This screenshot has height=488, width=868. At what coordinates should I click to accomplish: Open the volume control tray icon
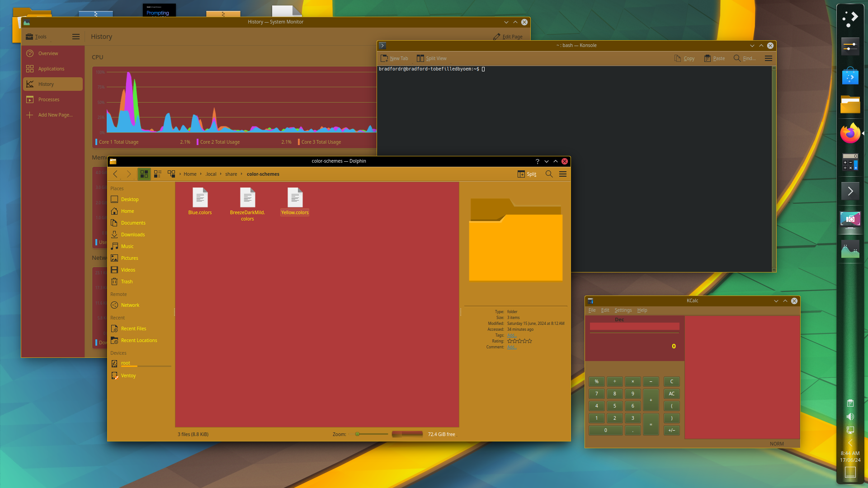[850, 417]
